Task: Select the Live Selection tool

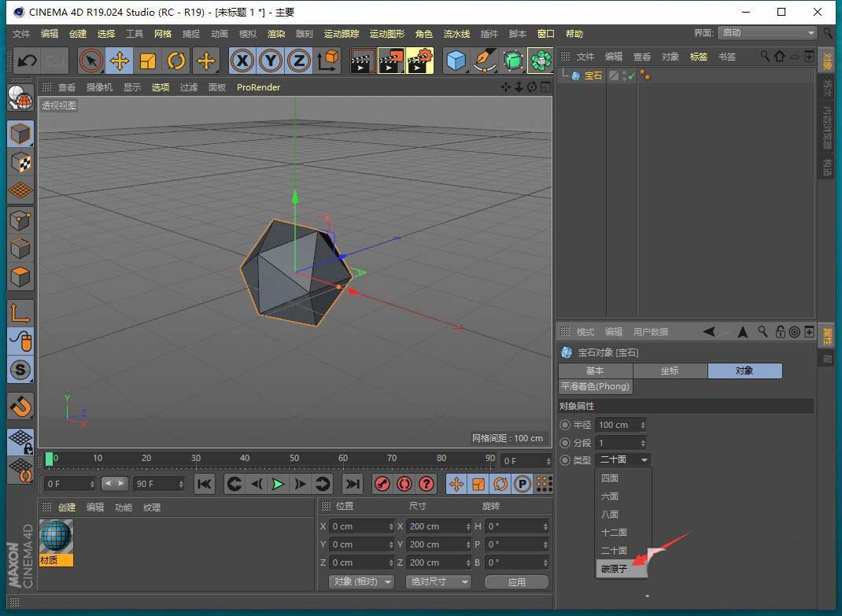Action: pos(91,61)
